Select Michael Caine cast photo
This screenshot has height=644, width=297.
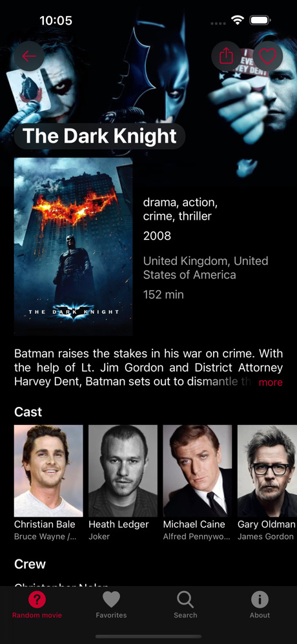(x=198, y=471)
